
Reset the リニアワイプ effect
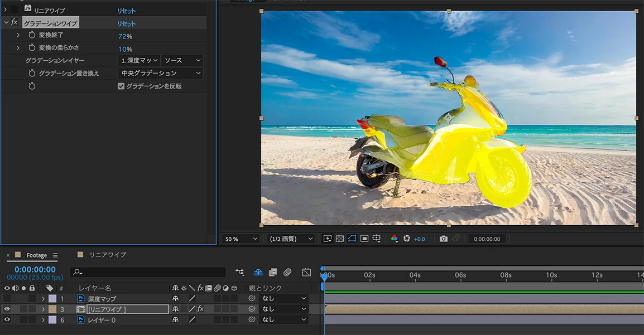click(x=126, y=11)
